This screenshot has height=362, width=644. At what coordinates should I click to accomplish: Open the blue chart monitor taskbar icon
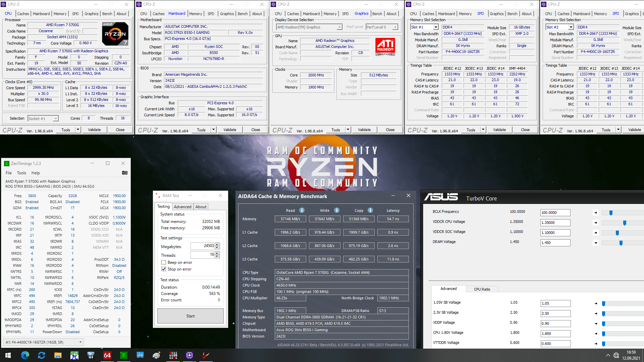click(140, 355)
